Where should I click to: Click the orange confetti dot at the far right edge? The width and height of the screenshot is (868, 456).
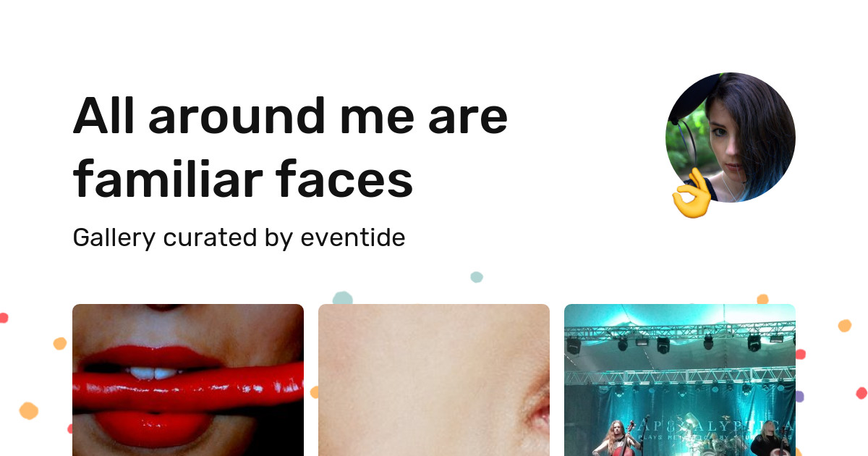[x=845, y=326]
